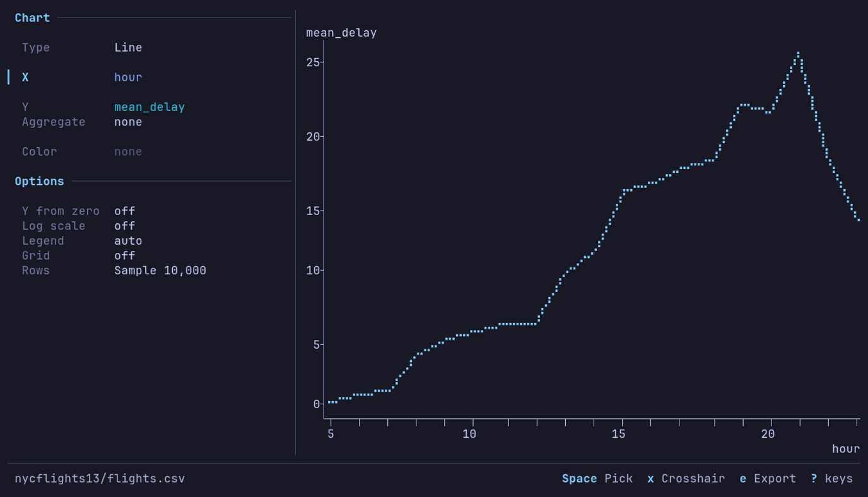Click the e Export shortcut
Viewport: 868px width, 497px height.
[768, 479]
